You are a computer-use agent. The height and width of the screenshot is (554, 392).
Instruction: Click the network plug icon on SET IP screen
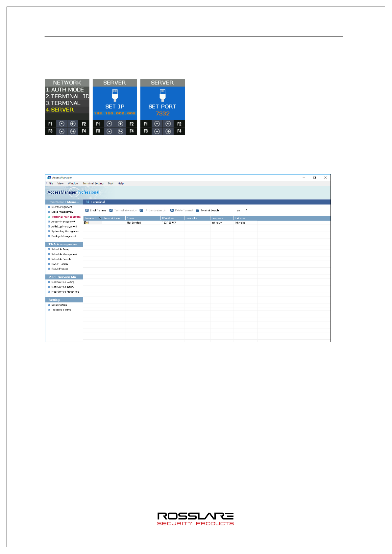(x=115, y=95)
